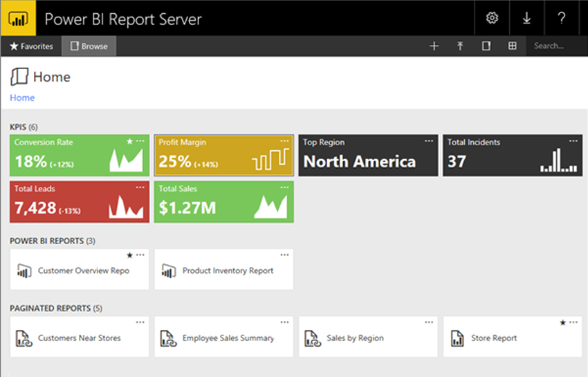Switch to the Favorites tab
This screenshot has height=377, width=588.
point(32,46)
